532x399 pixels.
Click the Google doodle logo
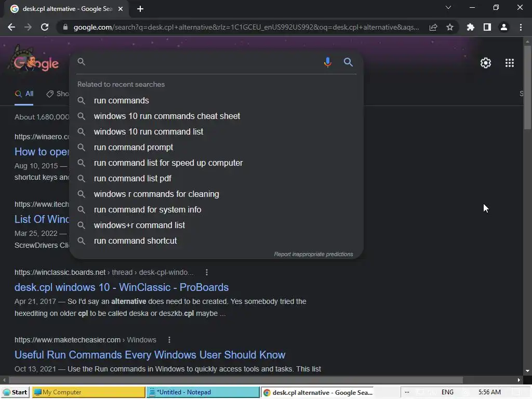pos(34,60)
